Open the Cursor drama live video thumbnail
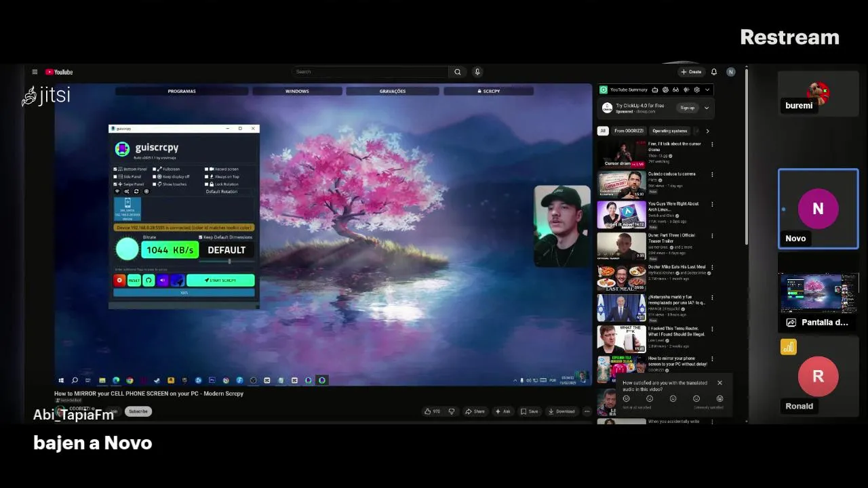The image size is (868, 488). (621, 154)
